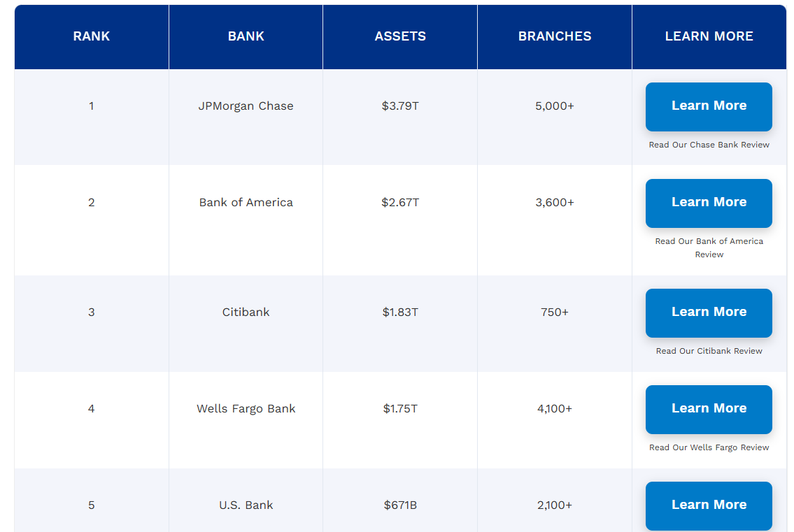Click the Wells Fargo branches count 4,100+

554,409
